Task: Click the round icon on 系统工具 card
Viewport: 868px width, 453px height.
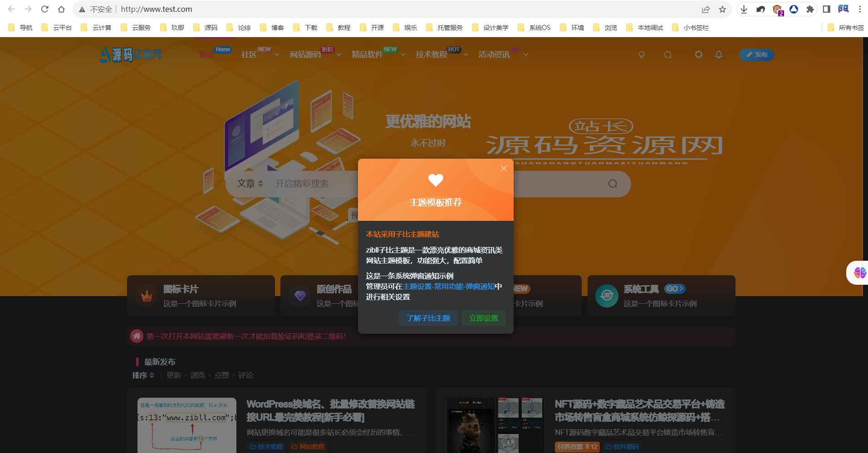Action: coord(607,296)
